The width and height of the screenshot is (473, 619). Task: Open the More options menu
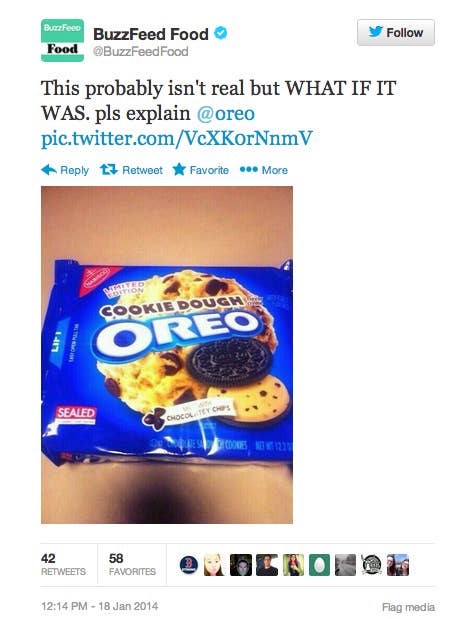tap(264, 170)
